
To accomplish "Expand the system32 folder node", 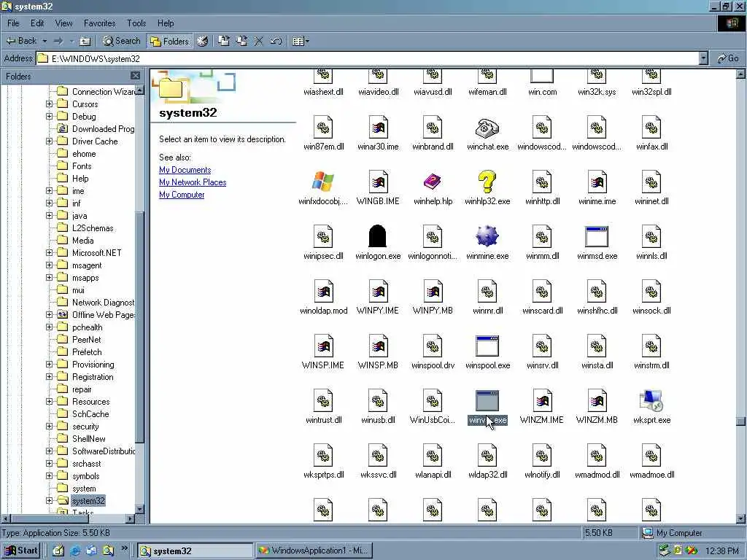I will pos(49,500).
